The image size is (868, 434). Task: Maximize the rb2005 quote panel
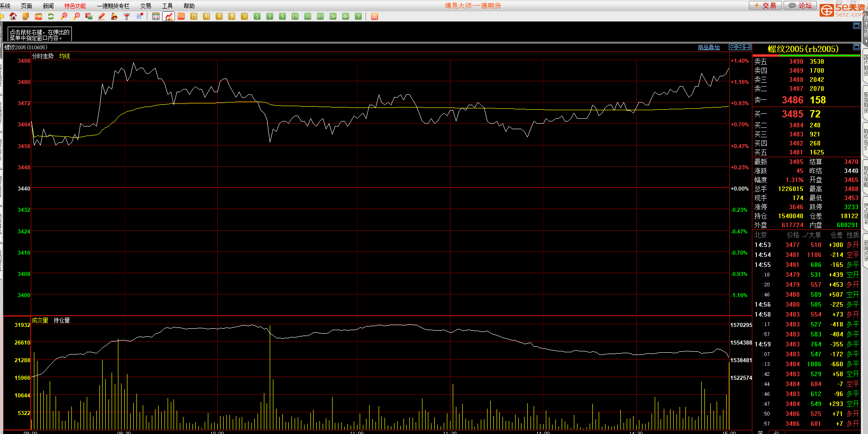coord(856,47)
